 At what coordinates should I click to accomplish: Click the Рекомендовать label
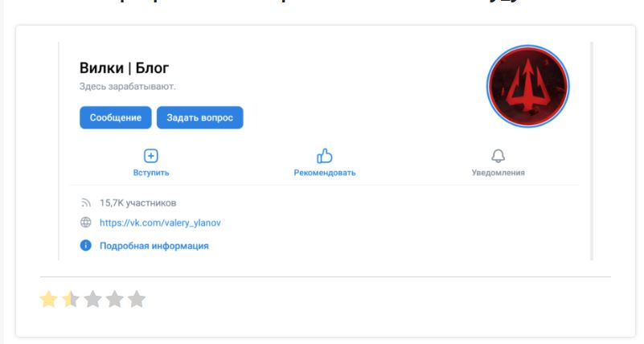click(x=325, y=173)
